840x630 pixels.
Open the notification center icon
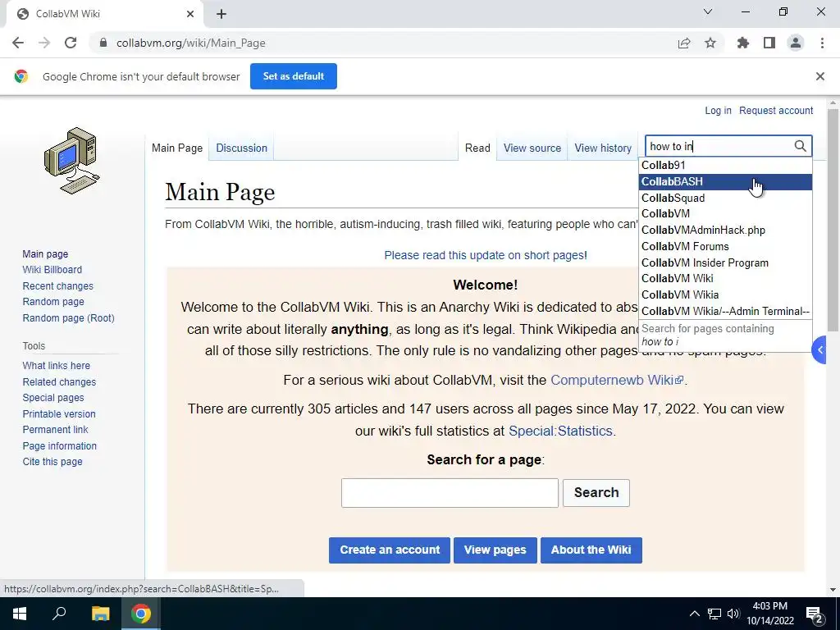[x=815, y=614]
